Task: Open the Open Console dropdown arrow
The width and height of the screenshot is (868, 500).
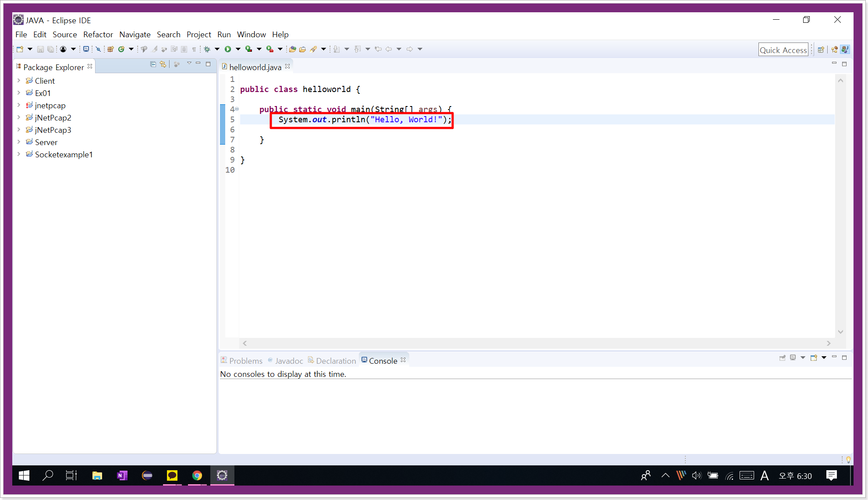Action: tap(824, 358)
